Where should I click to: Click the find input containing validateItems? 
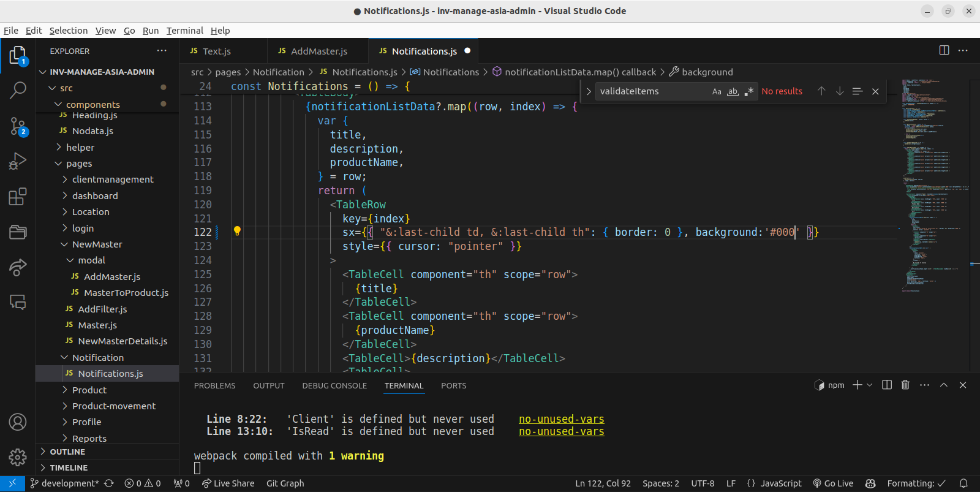[649, 91]
